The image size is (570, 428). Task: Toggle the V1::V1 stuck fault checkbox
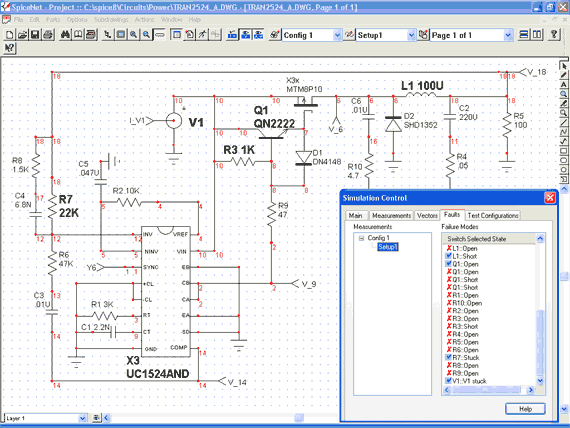[449, 381]
